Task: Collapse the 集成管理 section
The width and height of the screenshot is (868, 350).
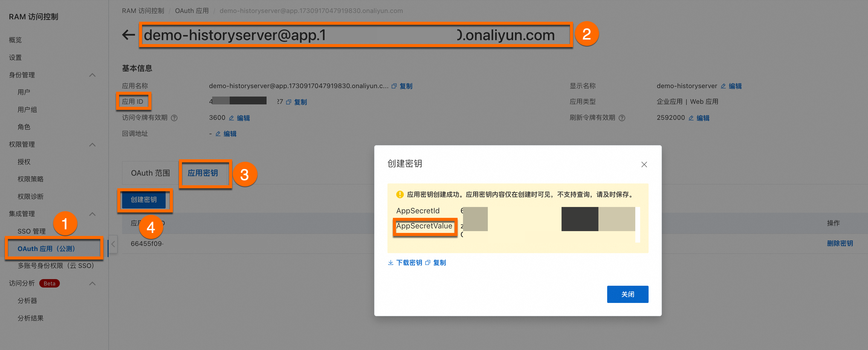Action: [92, 214]
